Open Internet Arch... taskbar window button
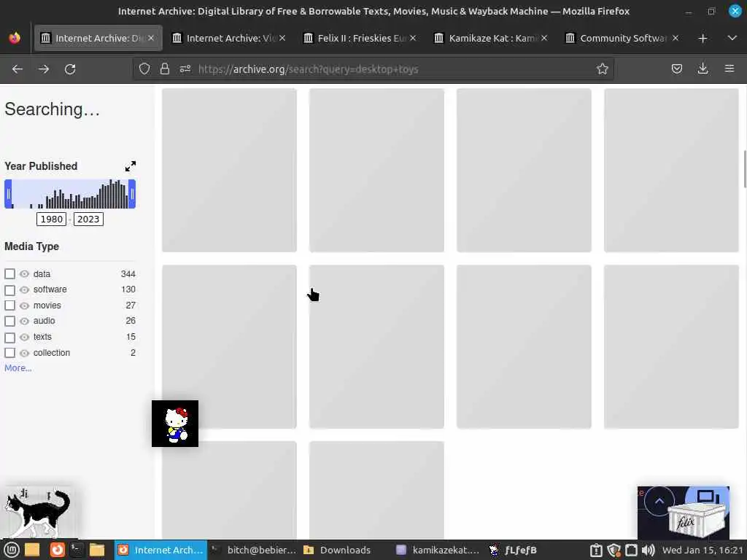The width and height of the screenshot is (747, 560). coord(160,550)
